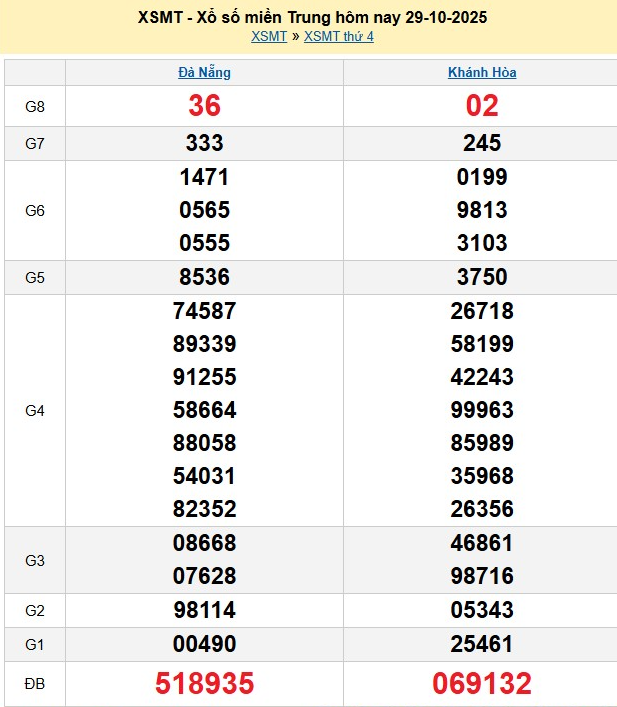
Task: Select the G4 row label
Action: click(x=35, y=410)
